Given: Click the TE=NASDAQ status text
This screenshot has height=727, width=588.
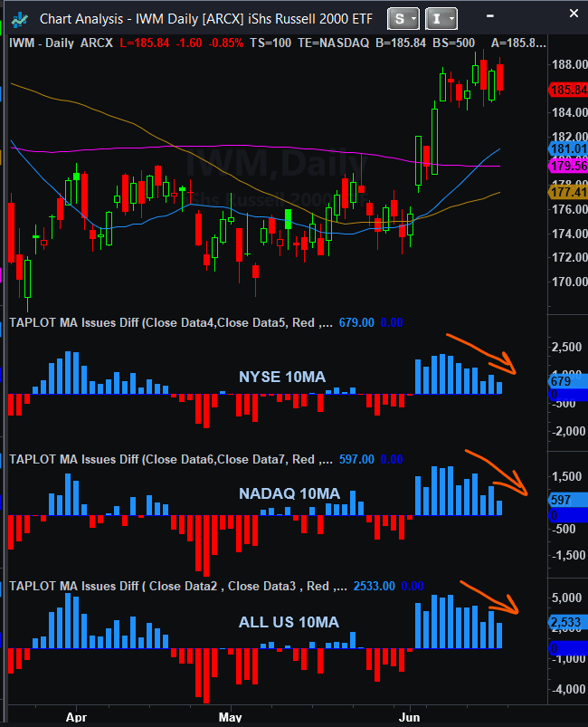Looking at the screenshot, I should [334, 43].
